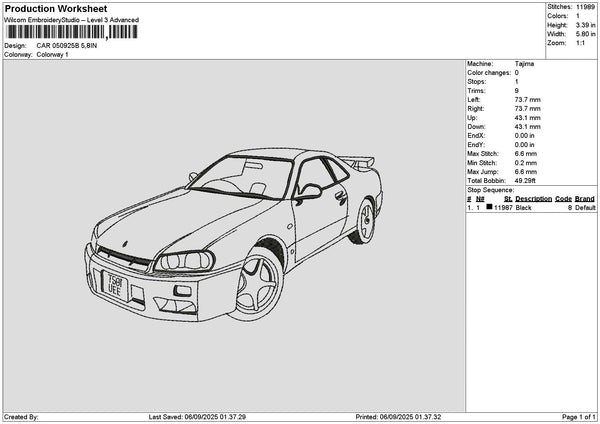Click the St. column header
This screenshot has width=600, height=424.
click(508, 199)
